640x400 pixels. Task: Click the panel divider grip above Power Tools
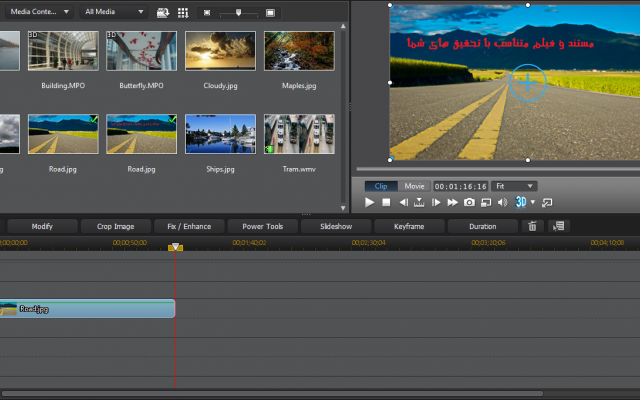click(x=306, y=214)
